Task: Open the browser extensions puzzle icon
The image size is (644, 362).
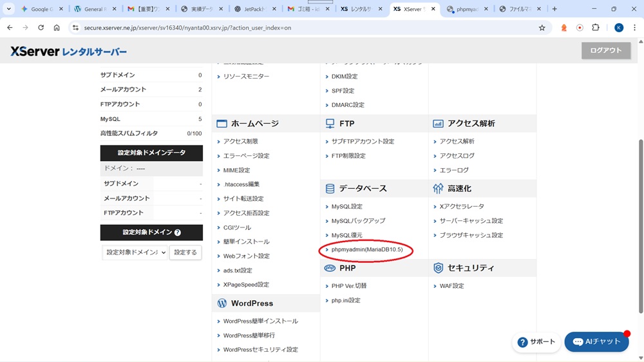Action: (595, 28)
